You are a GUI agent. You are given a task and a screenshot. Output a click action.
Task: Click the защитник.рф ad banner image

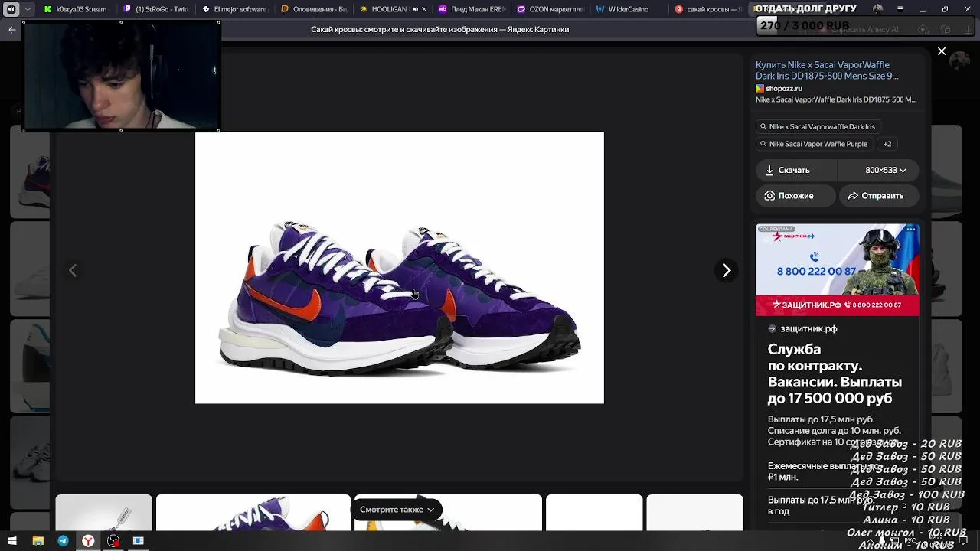[837, 269]
